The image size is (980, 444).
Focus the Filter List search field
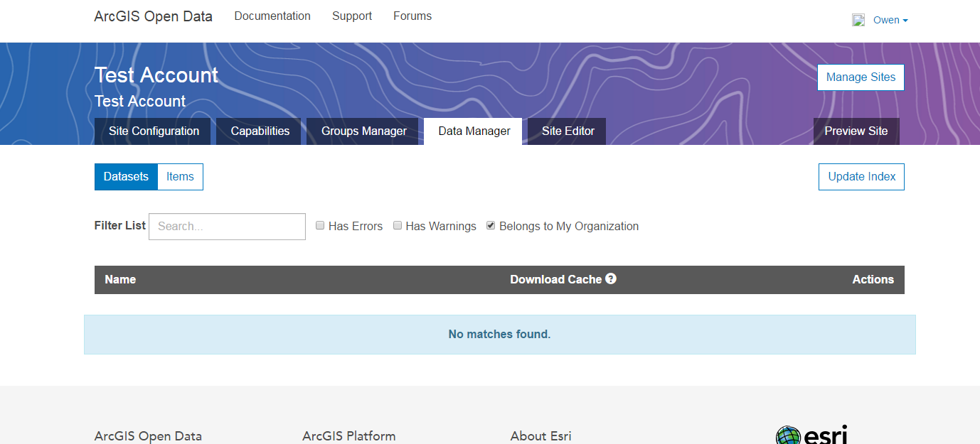click(227, 227)
